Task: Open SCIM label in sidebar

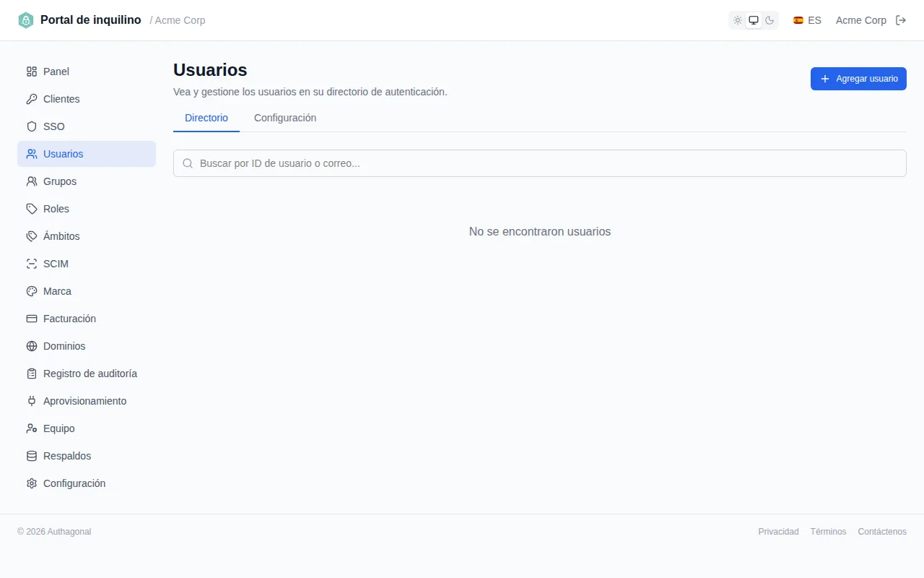Action: pos(56,264)
